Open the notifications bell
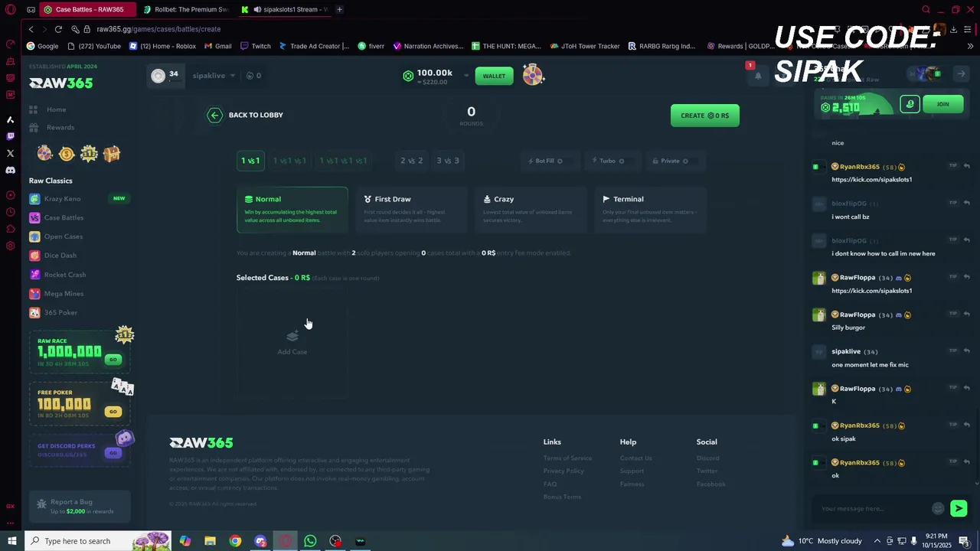Viewport: 980px width, 551px height. [x=758, y=76]
